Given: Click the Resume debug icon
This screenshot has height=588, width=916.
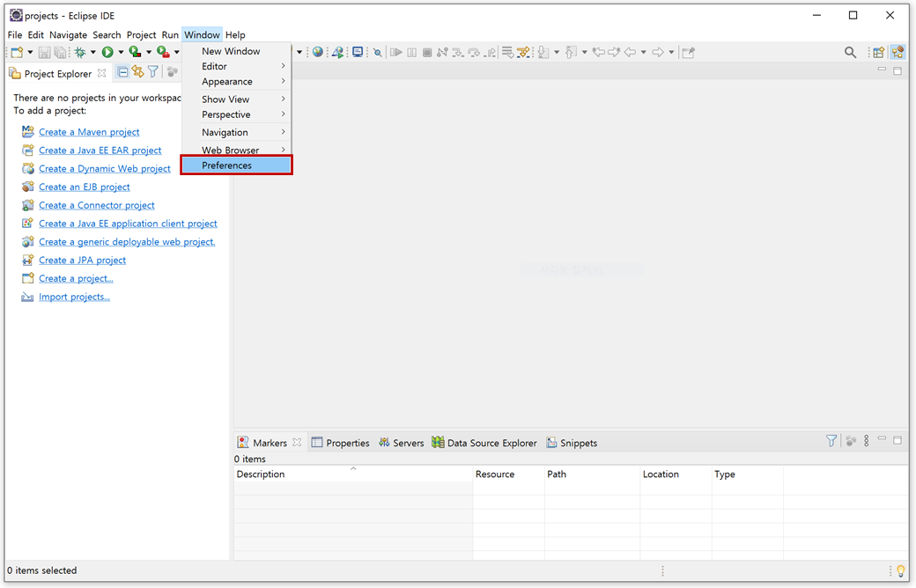Looking at the screenshot, I should tap(396, 53).
